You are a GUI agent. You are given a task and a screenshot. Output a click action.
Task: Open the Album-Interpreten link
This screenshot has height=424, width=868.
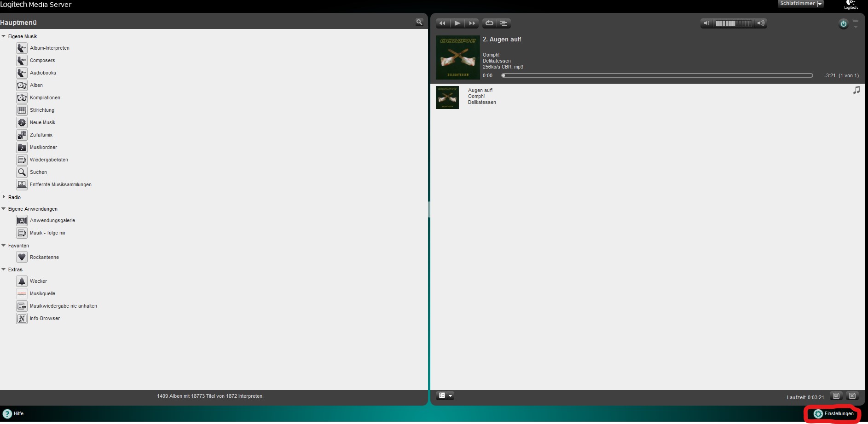click(x=50, y=48)
